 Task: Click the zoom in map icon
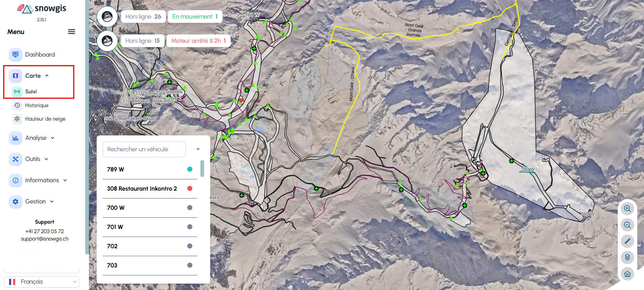click(627, 208)
